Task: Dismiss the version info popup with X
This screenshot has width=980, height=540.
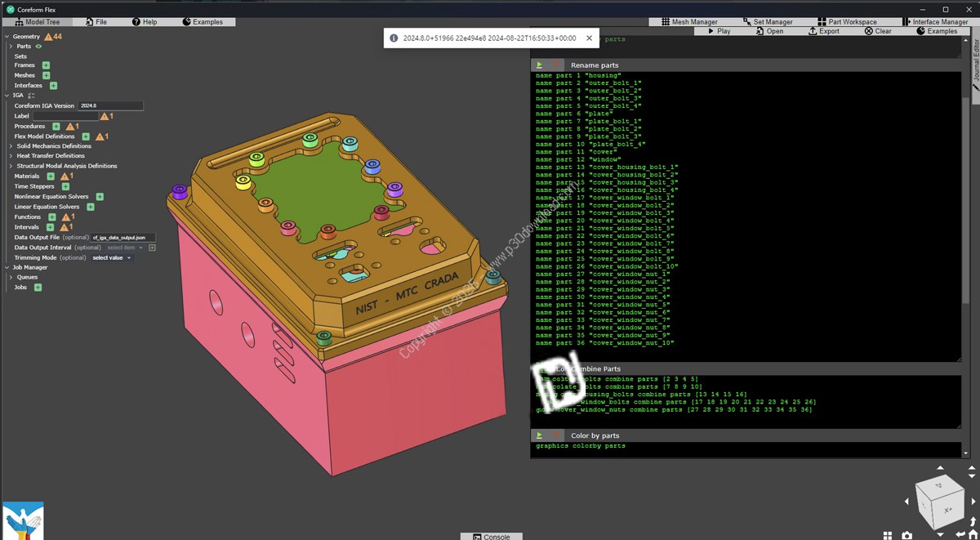Action: (590, 38)
